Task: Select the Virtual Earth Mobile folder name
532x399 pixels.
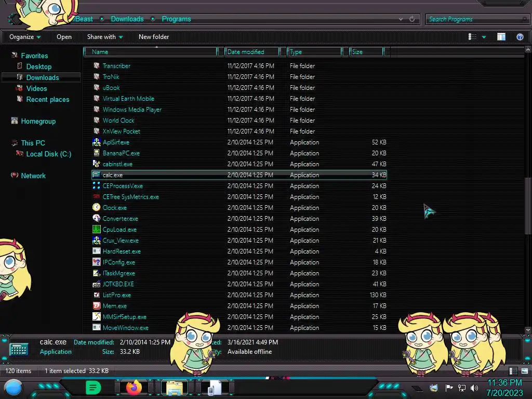Action: (x=128, y=98)
